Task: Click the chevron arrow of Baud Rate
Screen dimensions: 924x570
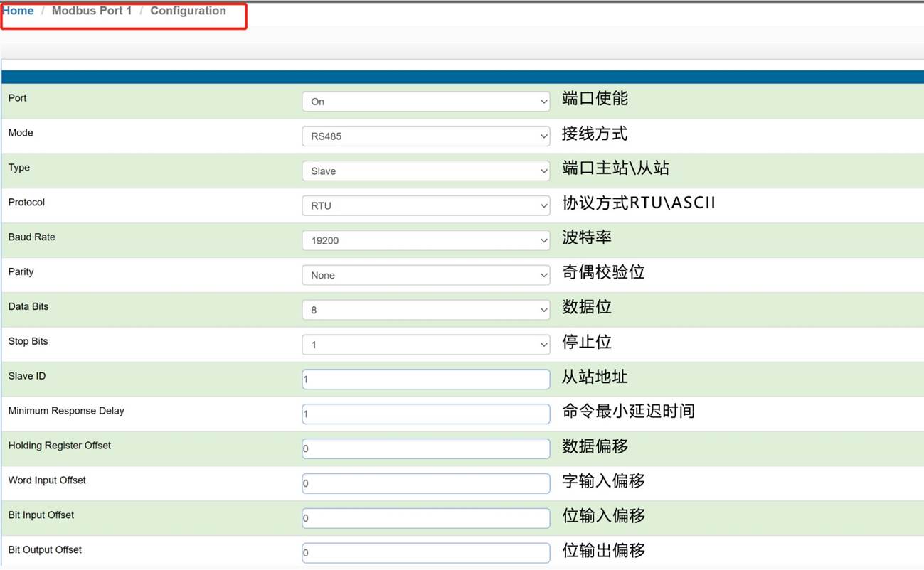Action: [x=543, y=240]
